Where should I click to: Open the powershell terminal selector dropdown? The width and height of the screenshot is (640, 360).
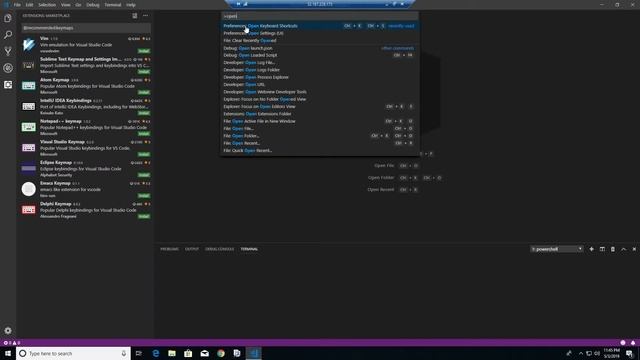point(556,249)
